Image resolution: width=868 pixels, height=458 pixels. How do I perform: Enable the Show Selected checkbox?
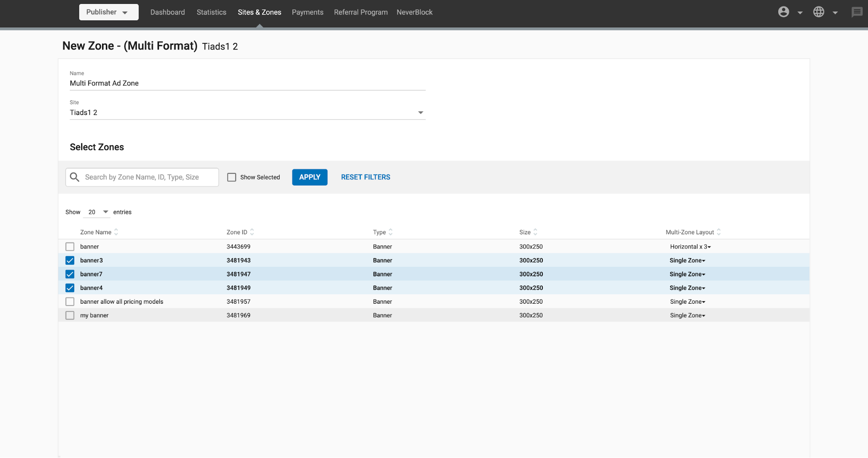pyautogui.click(x=232, y=177)
